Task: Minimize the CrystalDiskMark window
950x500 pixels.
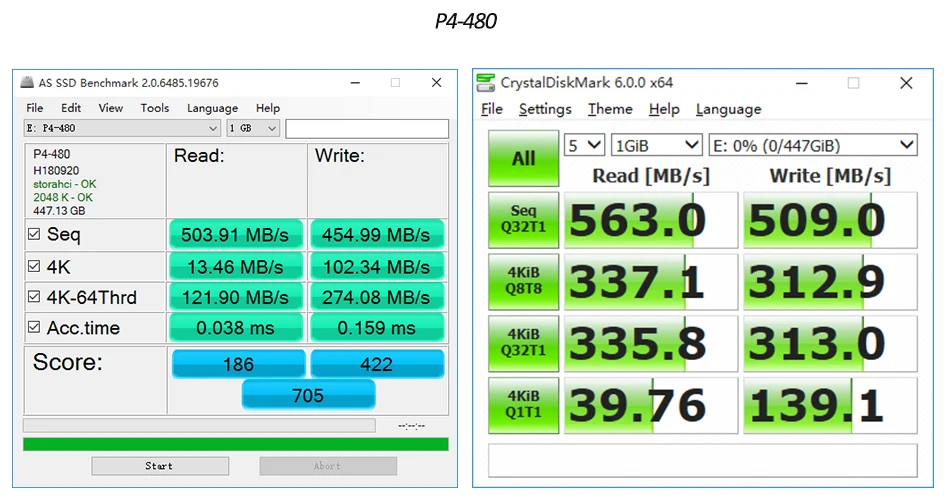Action: tap(802, 83)
